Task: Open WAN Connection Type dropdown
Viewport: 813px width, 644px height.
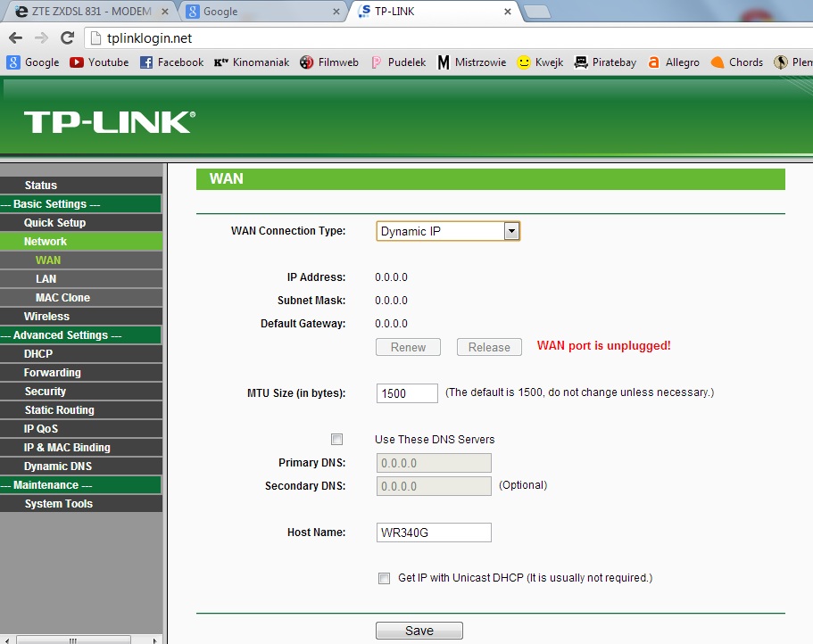Action: pos(448,231)
